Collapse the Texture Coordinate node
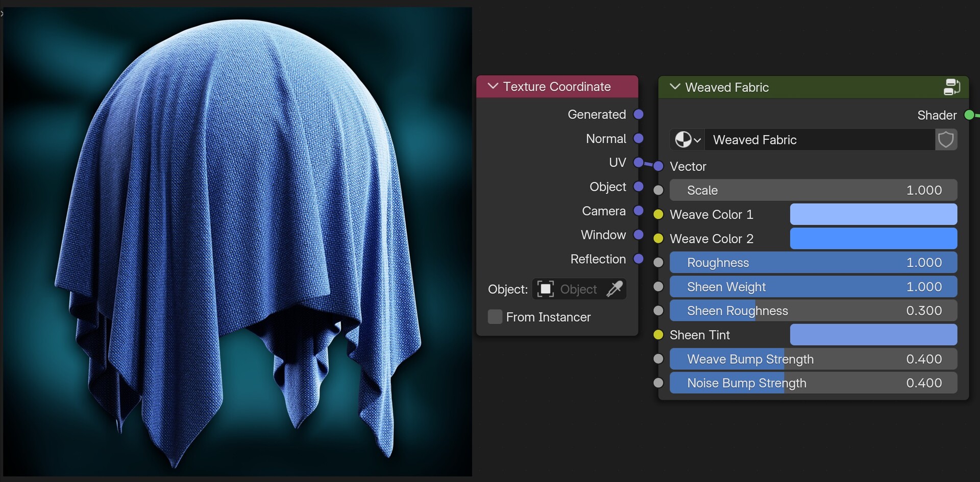Screen dimensions: 980x482 tap(493, 86)
